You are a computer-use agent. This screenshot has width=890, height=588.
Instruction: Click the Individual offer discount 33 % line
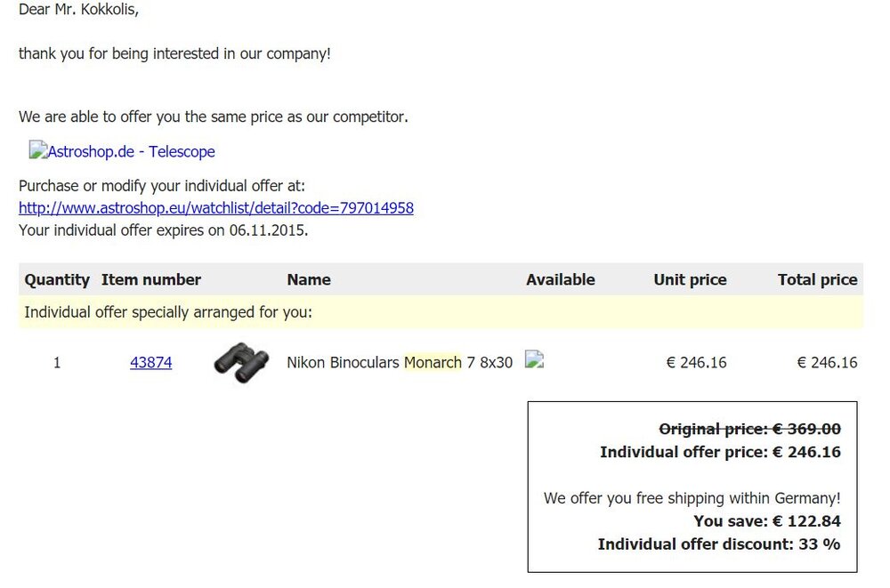pyautogui.click(x=718, y=544)
